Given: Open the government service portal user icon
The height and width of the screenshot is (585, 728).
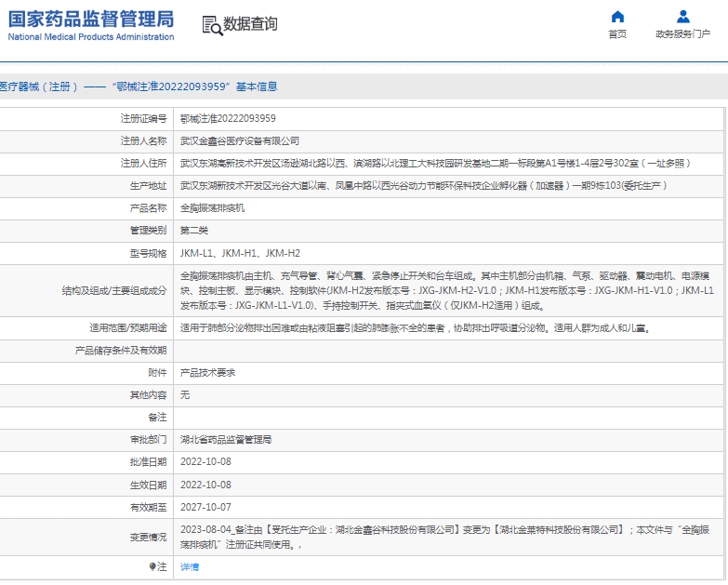Looking at the screenshot, I should (x=683, y=17).
